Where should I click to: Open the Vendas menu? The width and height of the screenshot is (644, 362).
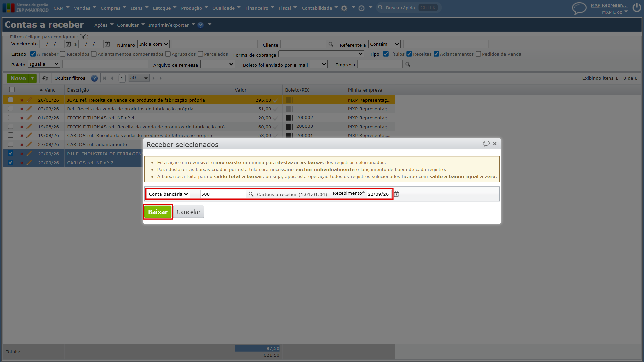click(x=85, y=8)
